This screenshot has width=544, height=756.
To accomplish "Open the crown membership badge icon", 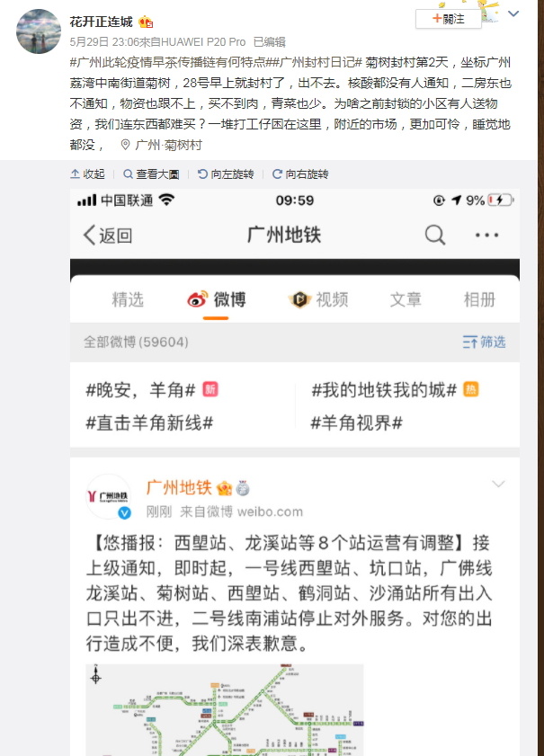I will pos(146,22).
